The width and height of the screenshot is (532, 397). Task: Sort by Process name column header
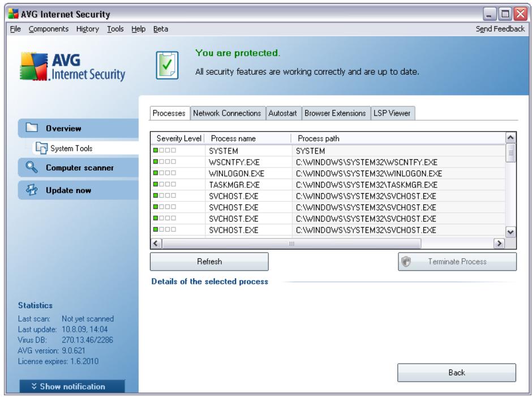tap(248, 138)
